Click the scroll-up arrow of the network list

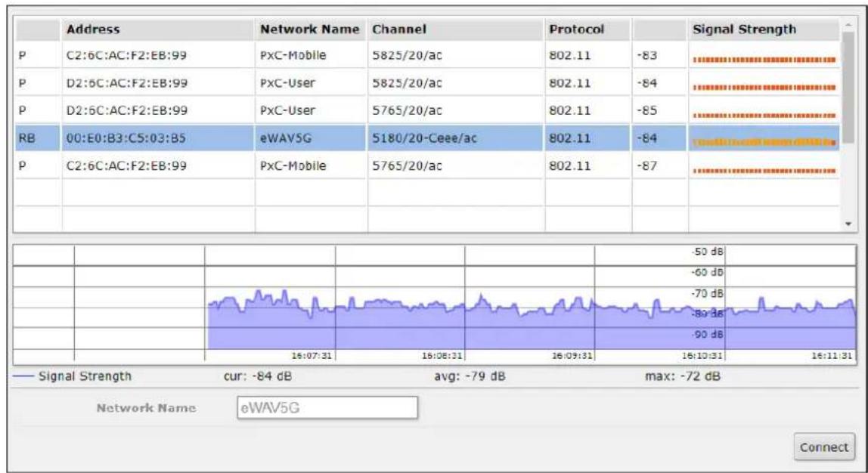click(848, 25)
